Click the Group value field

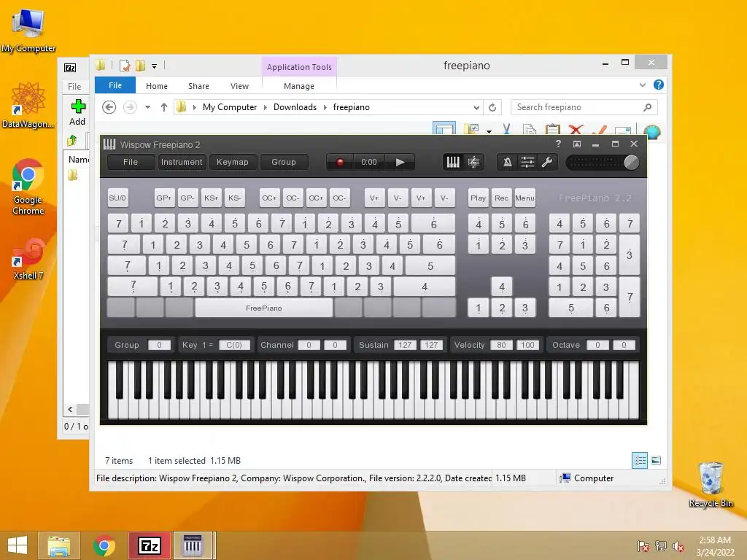pyautogui.click(x=159, y=345)
